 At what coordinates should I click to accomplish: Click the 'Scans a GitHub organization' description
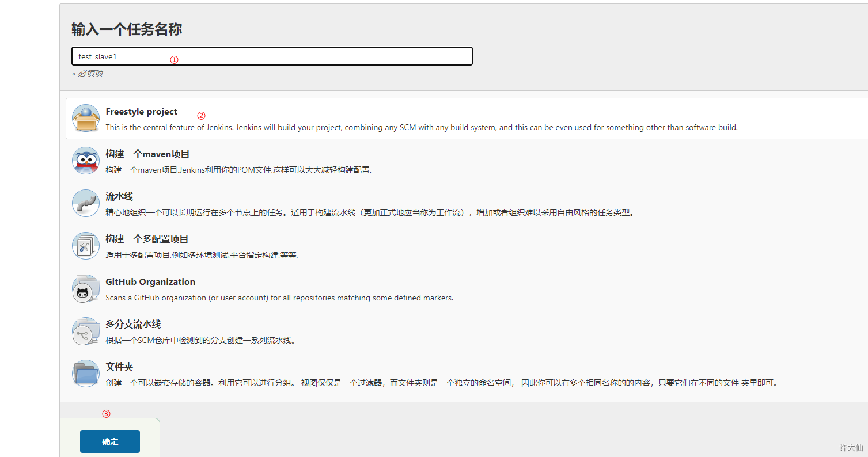click(279, 298)
